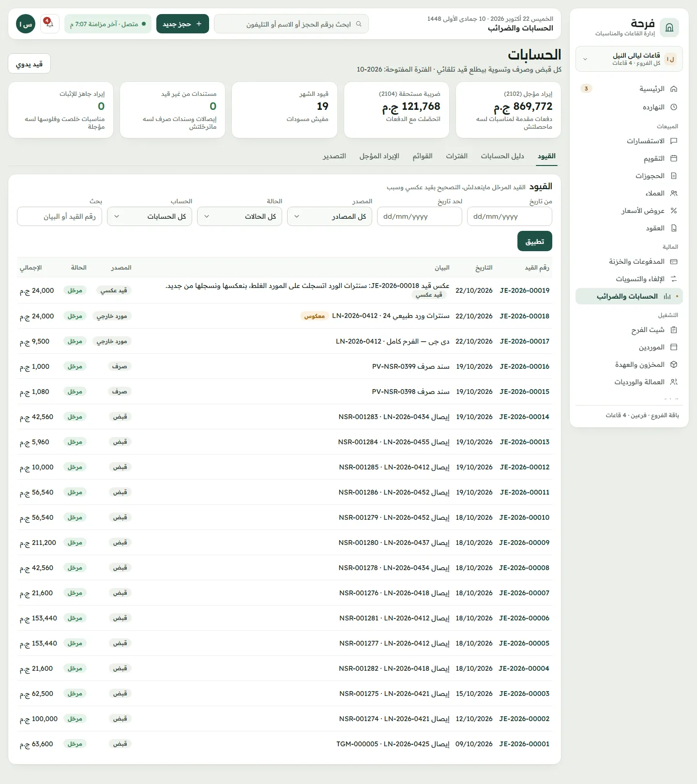Open the notifications bell

50,24
